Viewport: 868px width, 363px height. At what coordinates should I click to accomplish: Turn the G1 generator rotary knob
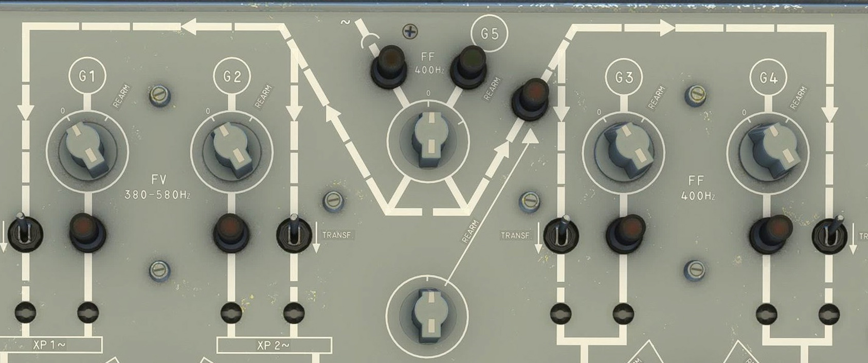tap(86, 150)
